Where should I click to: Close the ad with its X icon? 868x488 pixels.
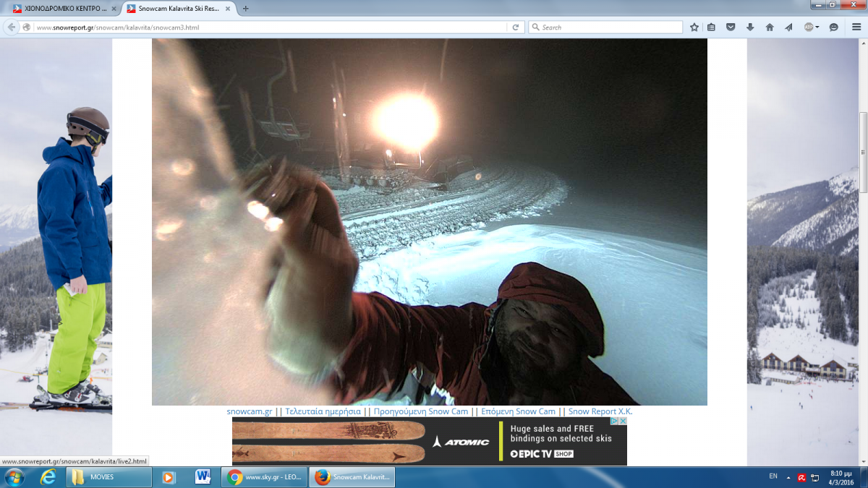tap(623, 421)
